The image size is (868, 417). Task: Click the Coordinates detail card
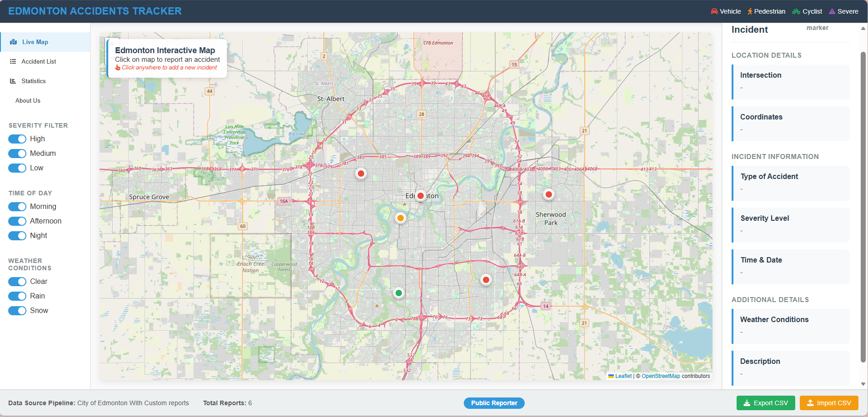click(x=791, y=124)
